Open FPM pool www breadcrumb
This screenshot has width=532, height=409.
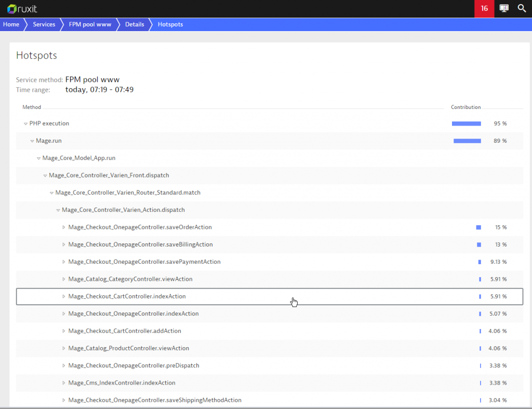point(90,24)
